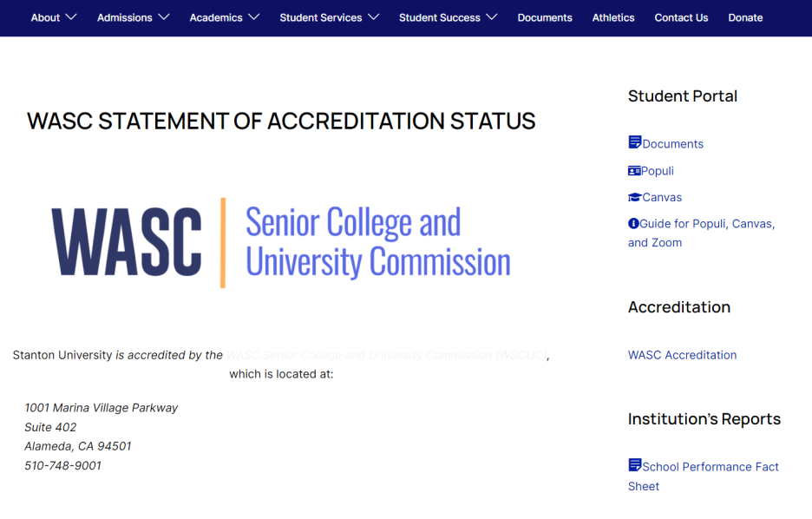
Task: Expand the Student Success dropdown chevron
Action: coord(491,17)
